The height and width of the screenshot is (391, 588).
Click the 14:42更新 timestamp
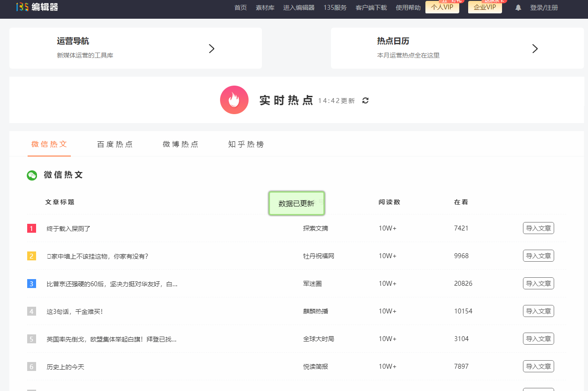[x=337, y=101]
